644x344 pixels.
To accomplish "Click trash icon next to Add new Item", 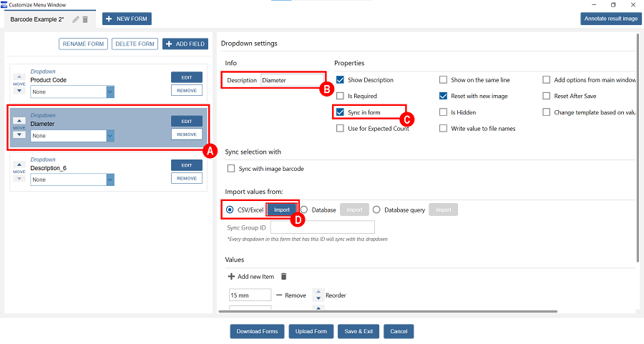I will (283, 277).
